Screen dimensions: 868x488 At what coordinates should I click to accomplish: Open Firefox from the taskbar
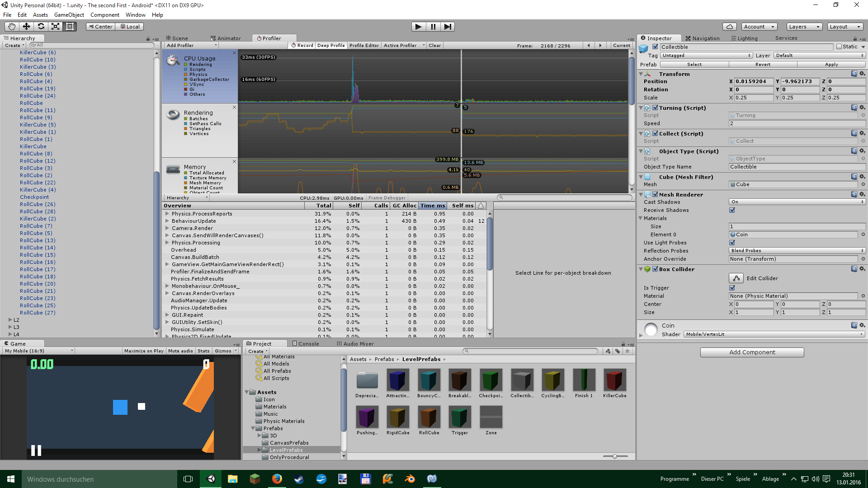click(277, 479)
